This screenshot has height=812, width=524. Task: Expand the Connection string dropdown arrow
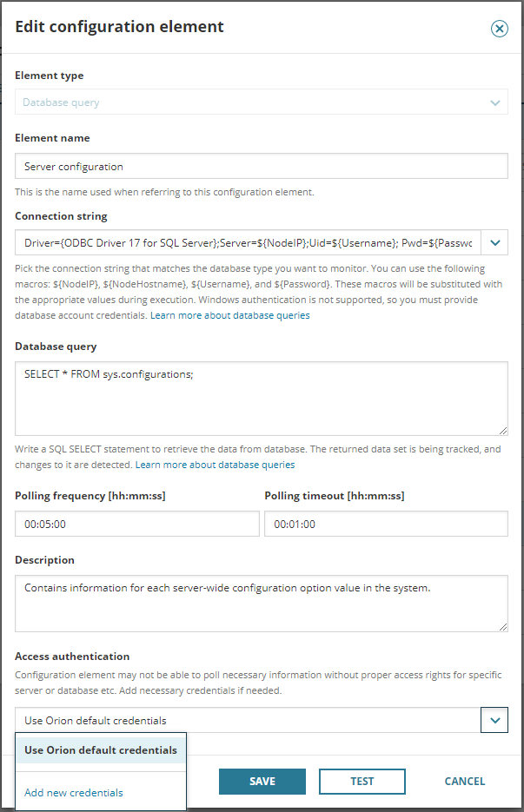[494, 242]
